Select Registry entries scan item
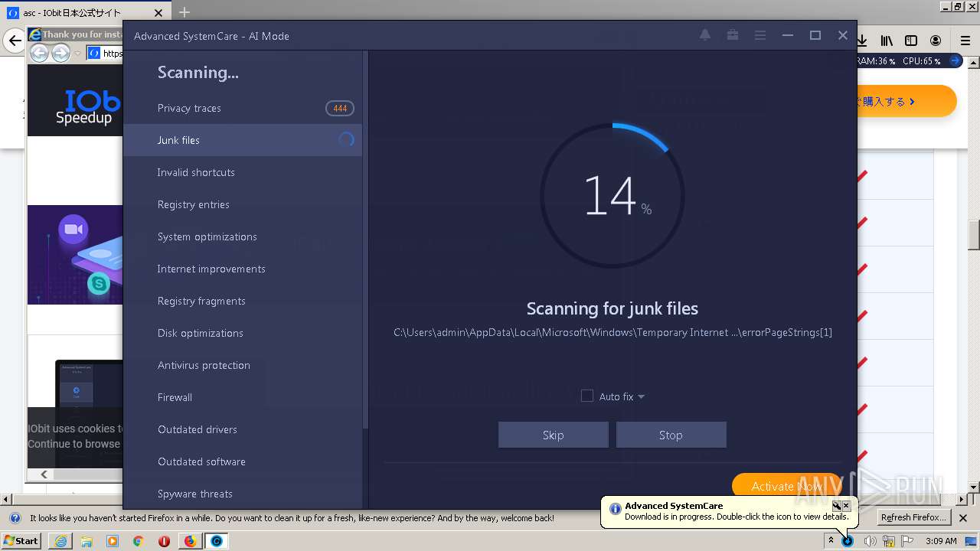The height and width of the screenshot is (551, 980). point(243,204)
